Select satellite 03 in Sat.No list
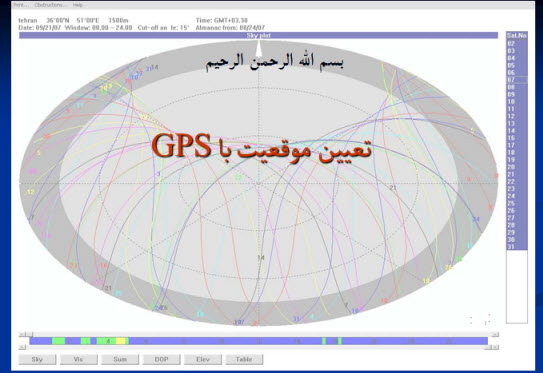The width and height of the screenshot is (543, 373). pyautogui.click(x=517, y=51)
